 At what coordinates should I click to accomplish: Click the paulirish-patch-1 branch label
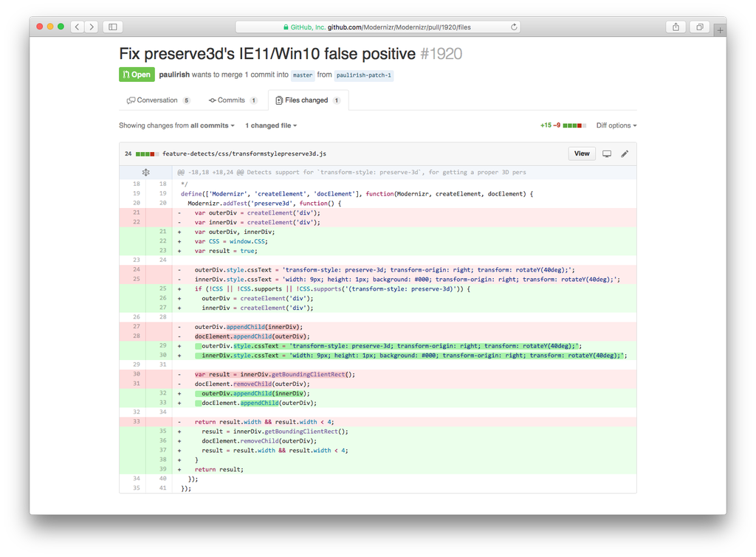coord(364,75)
